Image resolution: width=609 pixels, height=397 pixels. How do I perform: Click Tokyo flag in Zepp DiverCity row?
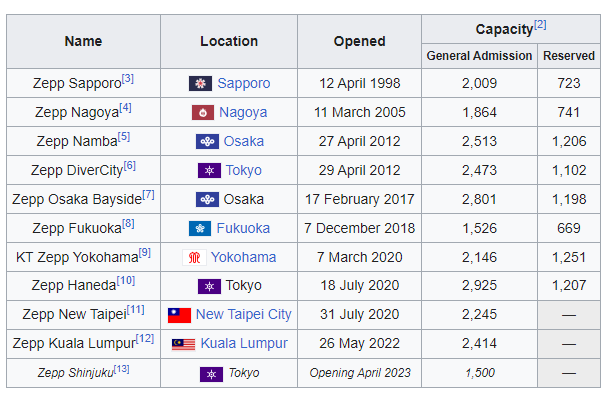pyautogui.click(x=209, y=171)
